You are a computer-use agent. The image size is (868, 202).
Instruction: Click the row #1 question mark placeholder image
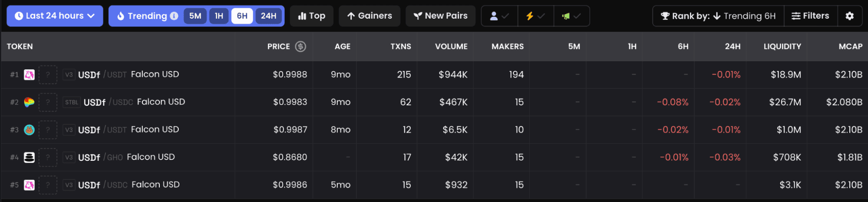click(x=48, y=75)
